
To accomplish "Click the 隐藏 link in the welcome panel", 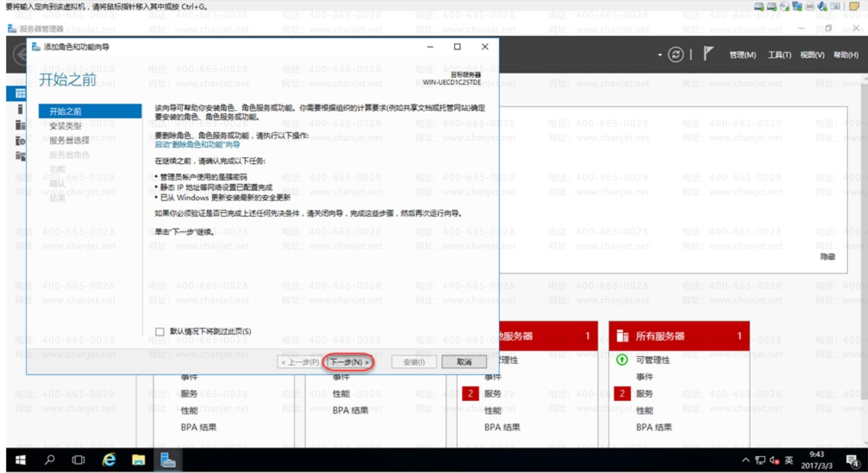I will [x=827, y=257].
